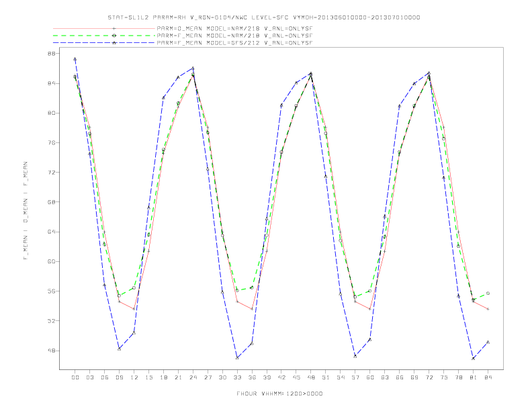This screenshot has height=411, width=532.
Task: Click the green NAM circle data point at hour 12
Action: tap(134, 288)
